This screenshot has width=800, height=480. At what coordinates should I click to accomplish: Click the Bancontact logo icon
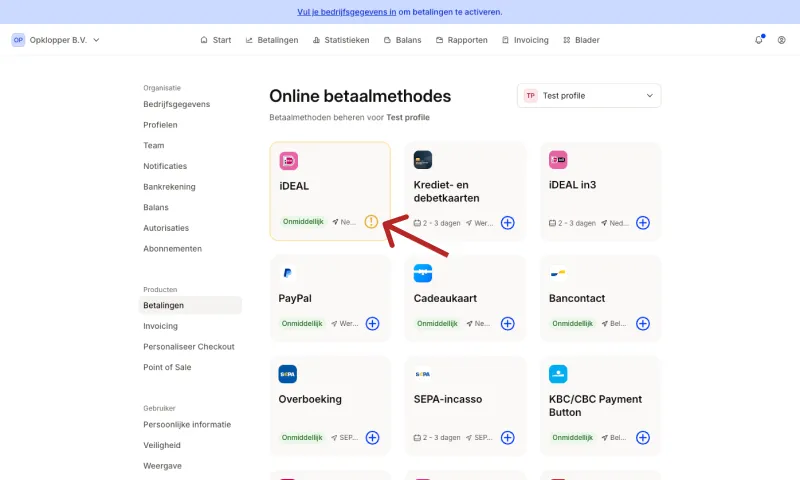(x=558, y=273)
